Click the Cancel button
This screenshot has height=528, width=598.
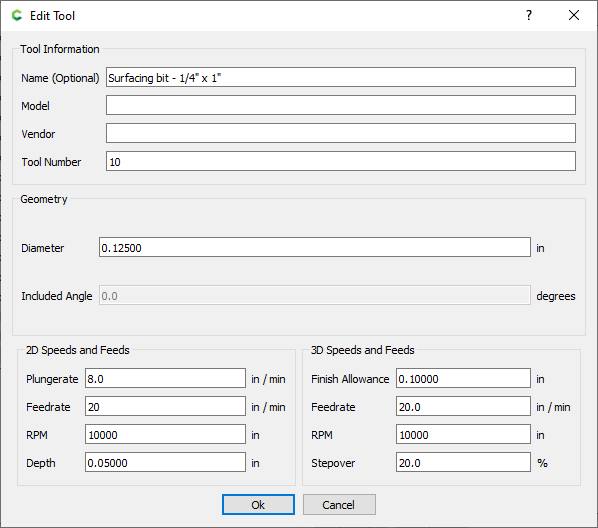pyautogui.click(x=339, y=504)
